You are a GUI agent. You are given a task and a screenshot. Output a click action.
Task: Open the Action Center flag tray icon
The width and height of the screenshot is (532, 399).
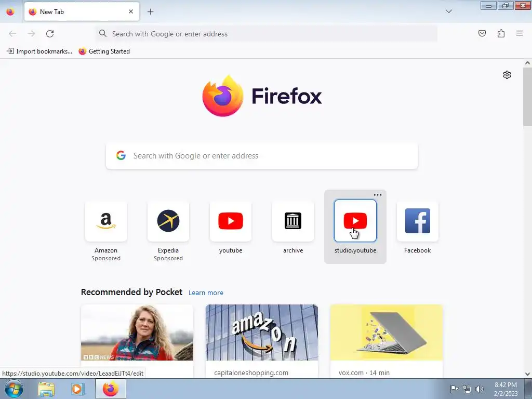point(454,389)
